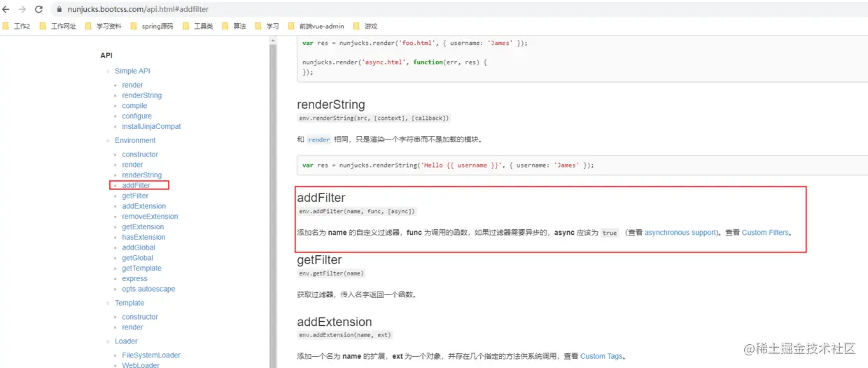Jump to addGlobal in sidebar
868x368 pixels.
pos(139,247)
